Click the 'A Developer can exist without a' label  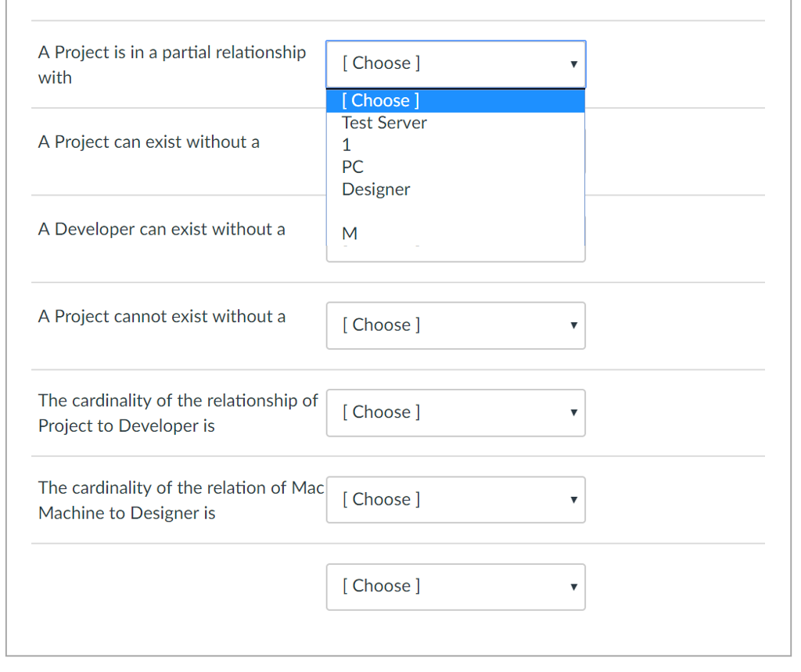click(161, 229)
